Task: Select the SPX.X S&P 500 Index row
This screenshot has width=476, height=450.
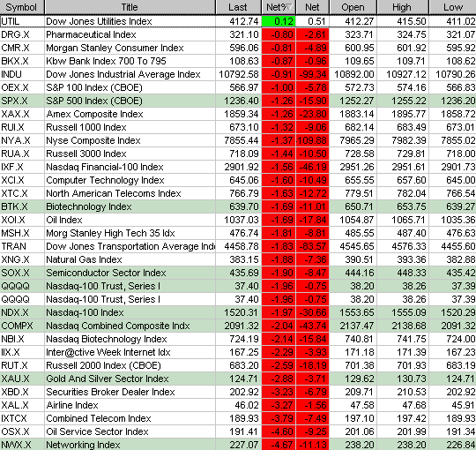Action: pos(238,101)
